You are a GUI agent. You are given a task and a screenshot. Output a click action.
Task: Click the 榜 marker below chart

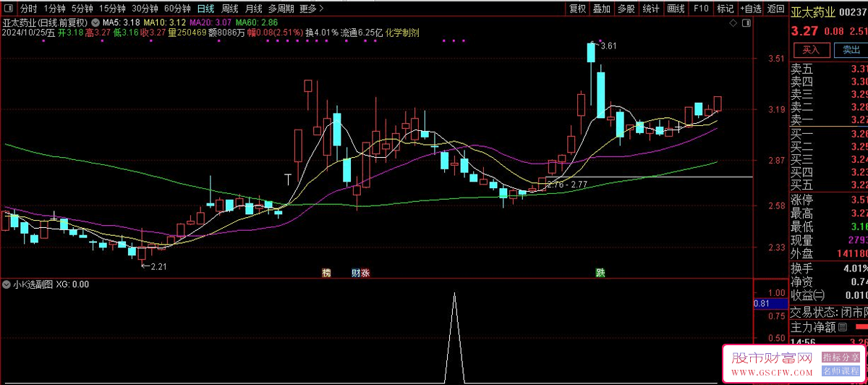click(x=326, y=272)
